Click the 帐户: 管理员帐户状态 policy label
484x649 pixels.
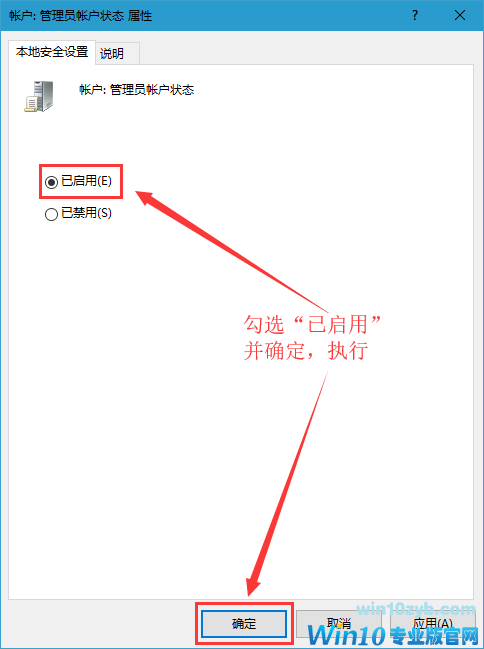pos(137,90)
